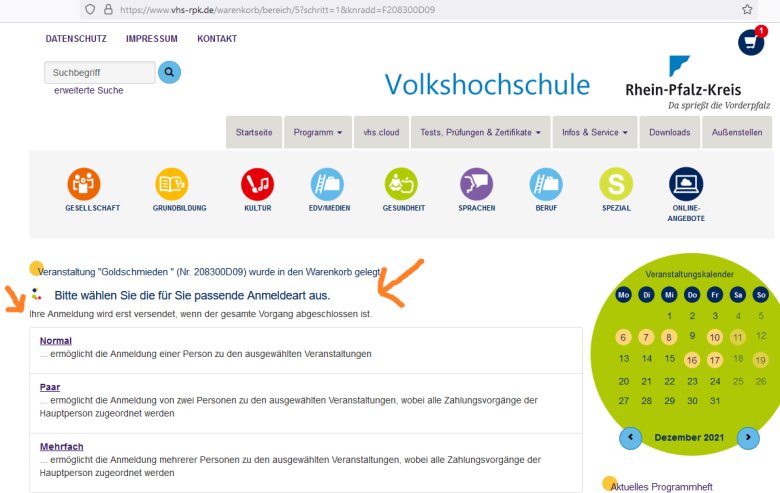Click the Veranstaltungskalender heading

689,274
